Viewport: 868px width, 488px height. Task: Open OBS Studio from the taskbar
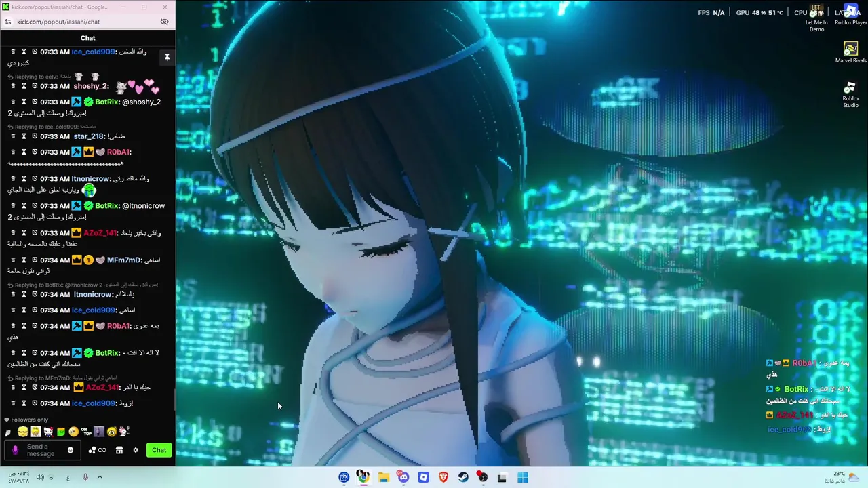click(483, 477)
